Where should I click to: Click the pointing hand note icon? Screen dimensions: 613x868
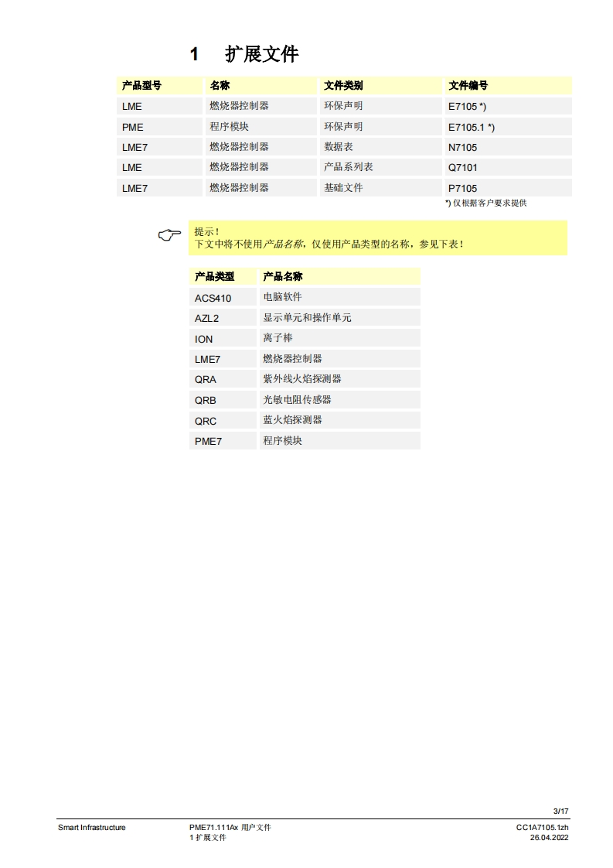(169, 234)
